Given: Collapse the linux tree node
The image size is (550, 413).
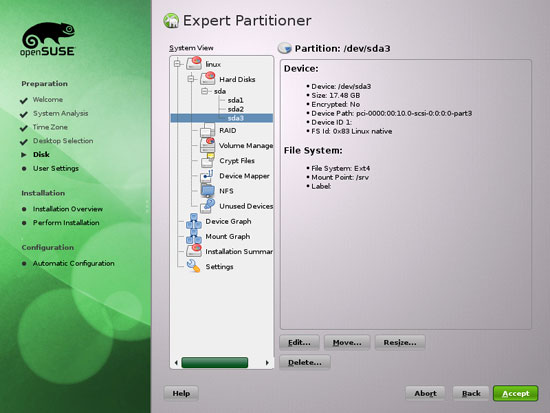Looking at the screenshot, I should click(177, 64).
